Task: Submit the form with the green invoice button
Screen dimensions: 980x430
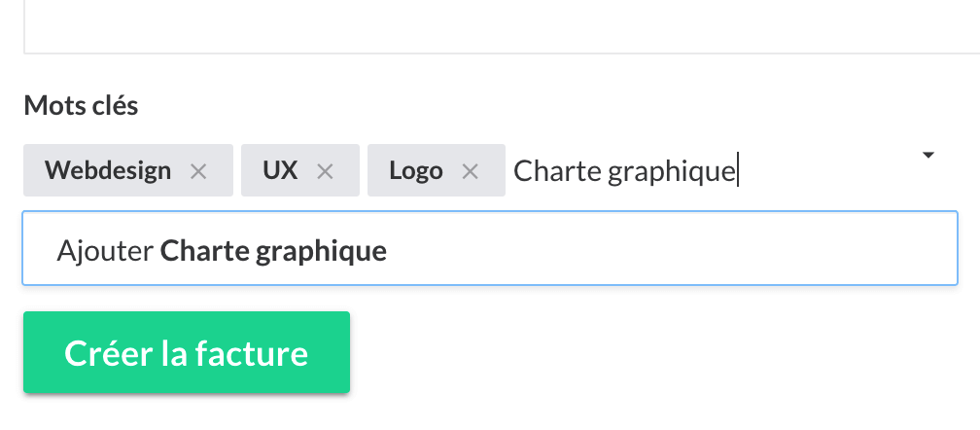Action: 187,352
